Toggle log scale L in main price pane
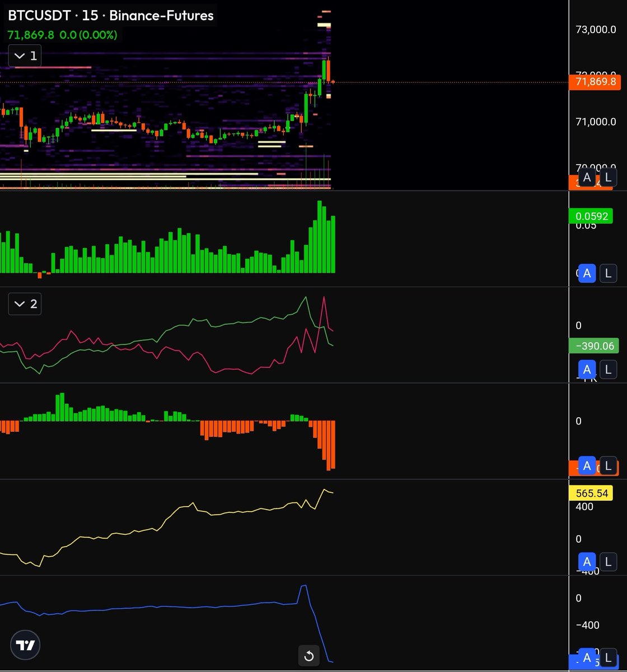The height and width of the screenshot is (672, 627). (608, 178)
